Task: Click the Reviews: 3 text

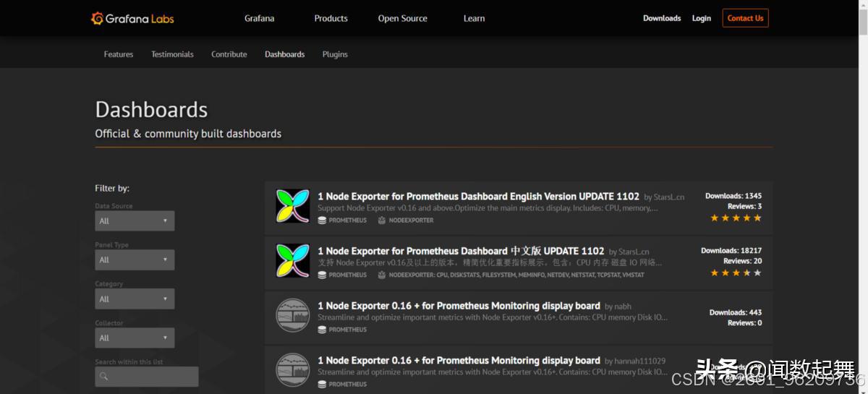Action: click(x=744, y=206)
